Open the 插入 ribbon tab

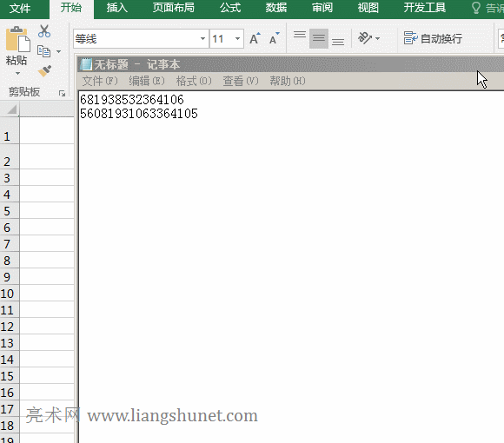[117, 8]
